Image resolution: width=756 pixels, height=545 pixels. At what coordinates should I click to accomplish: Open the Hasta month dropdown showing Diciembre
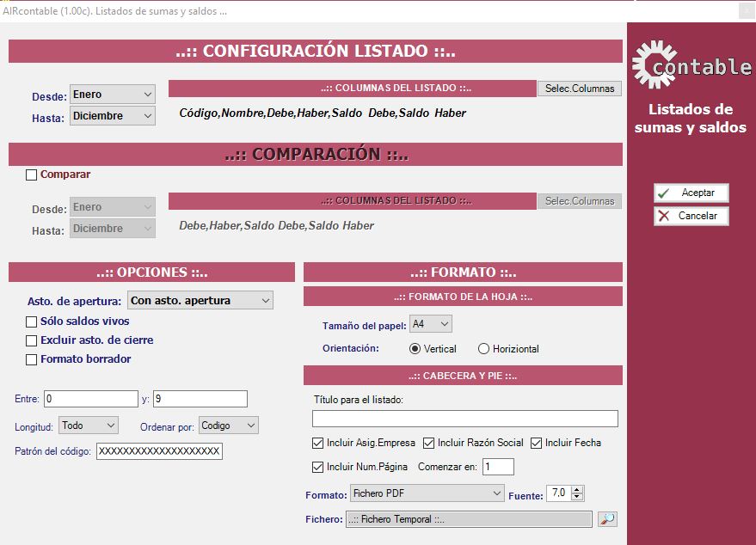click(113, 116)
